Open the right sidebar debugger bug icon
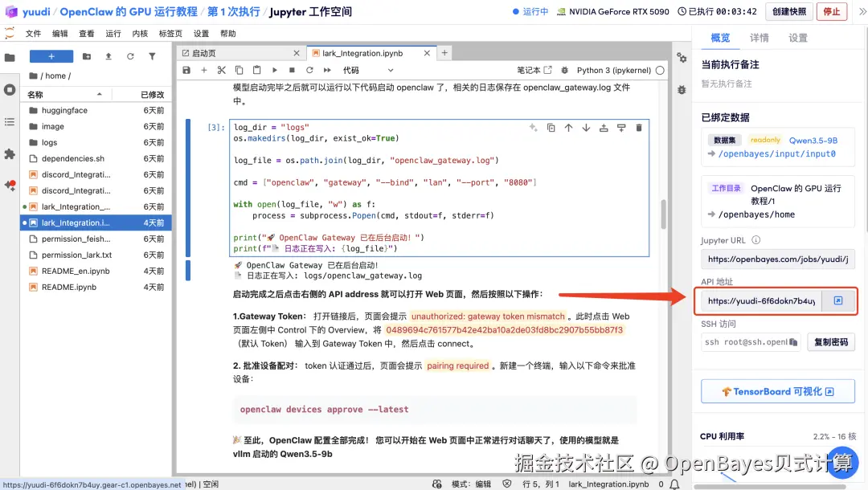 click(x=682, y=90)
